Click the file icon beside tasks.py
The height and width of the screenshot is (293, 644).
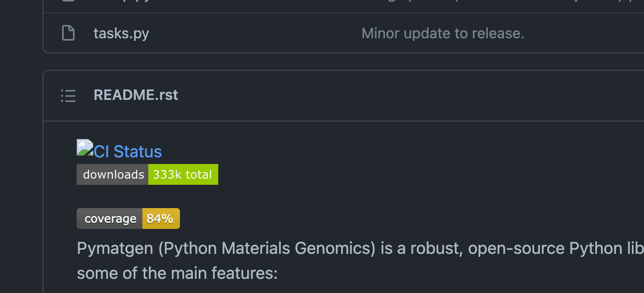pyautogui.click(x=68, y=33)
